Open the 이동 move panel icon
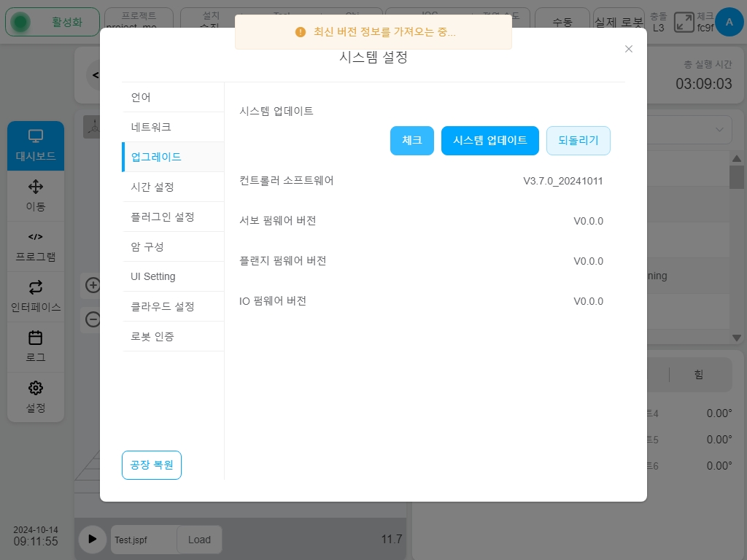 click(x=36, y=195)
